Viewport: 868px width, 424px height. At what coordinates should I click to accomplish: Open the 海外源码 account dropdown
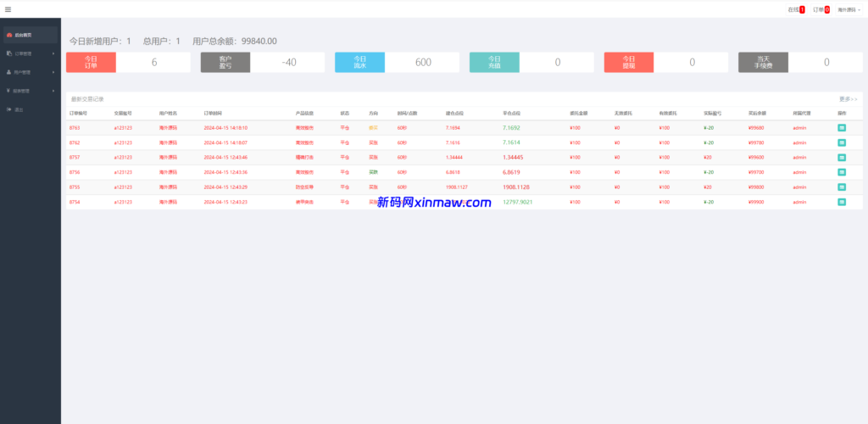pos(848,9)
